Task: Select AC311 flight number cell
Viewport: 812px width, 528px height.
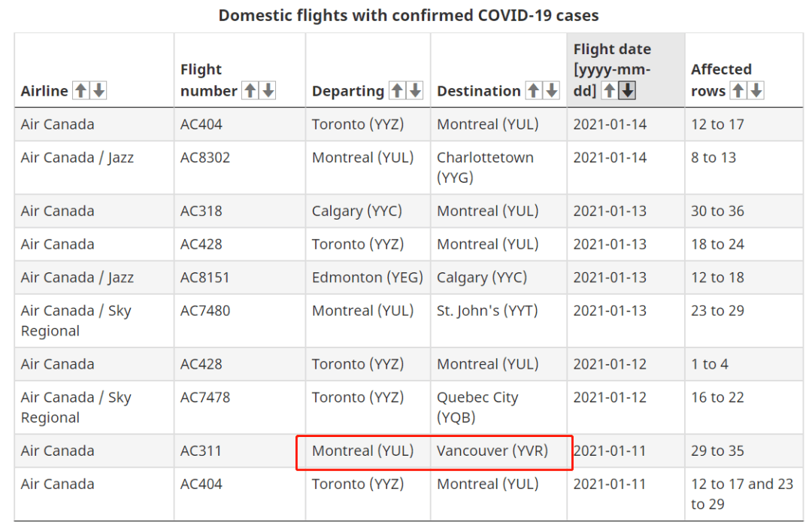Action: click(240, 451)
